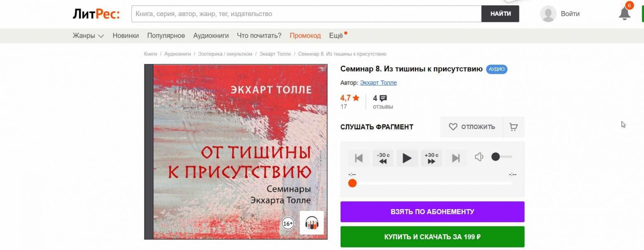Screen dimensions: 644x250
Task: Click the author link Экхарт Толле
Action: tap(378, 83)
